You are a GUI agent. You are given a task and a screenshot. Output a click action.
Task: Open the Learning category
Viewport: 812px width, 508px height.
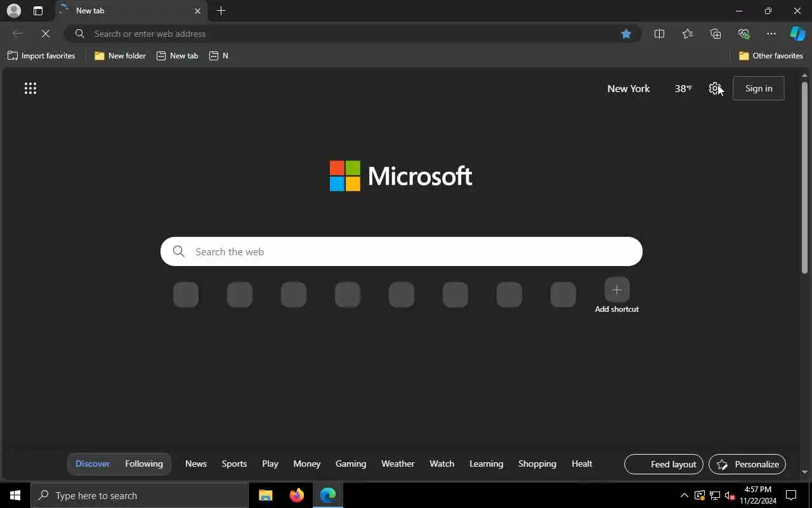tap(487, 464)
